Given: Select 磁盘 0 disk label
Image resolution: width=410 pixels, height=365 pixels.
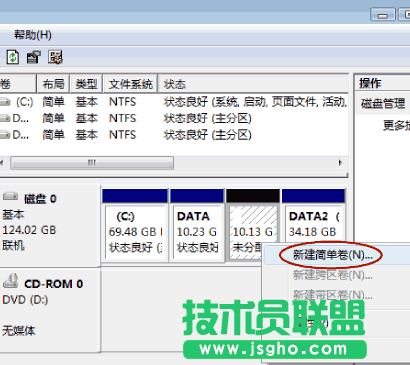Looking at the screenshot, I should point(40,199).
